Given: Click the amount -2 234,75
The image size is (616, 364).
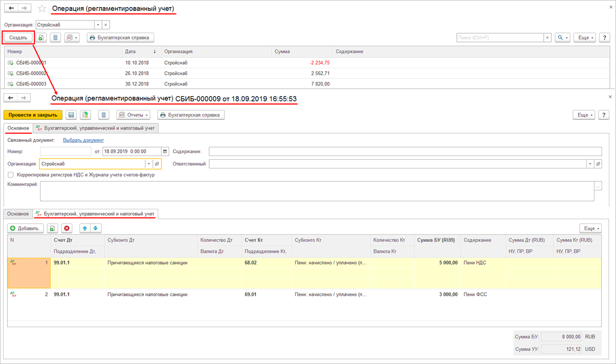Looking at the screenshot, I should [319, 63].
